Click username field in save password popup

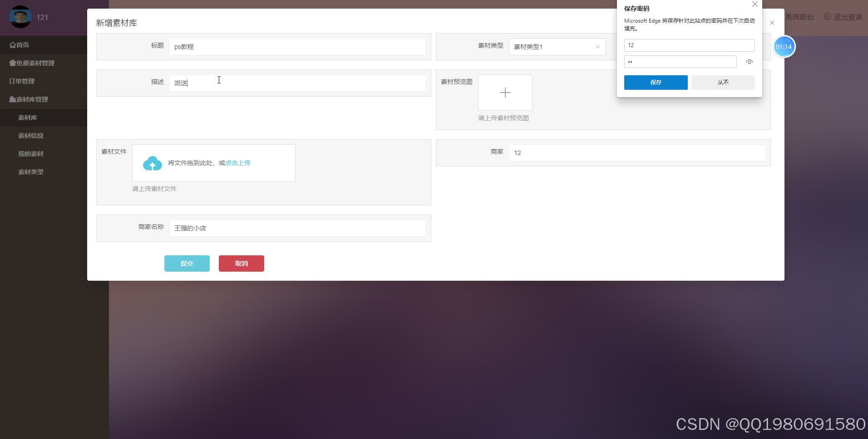pyautogui.click(x=690, y=45)
